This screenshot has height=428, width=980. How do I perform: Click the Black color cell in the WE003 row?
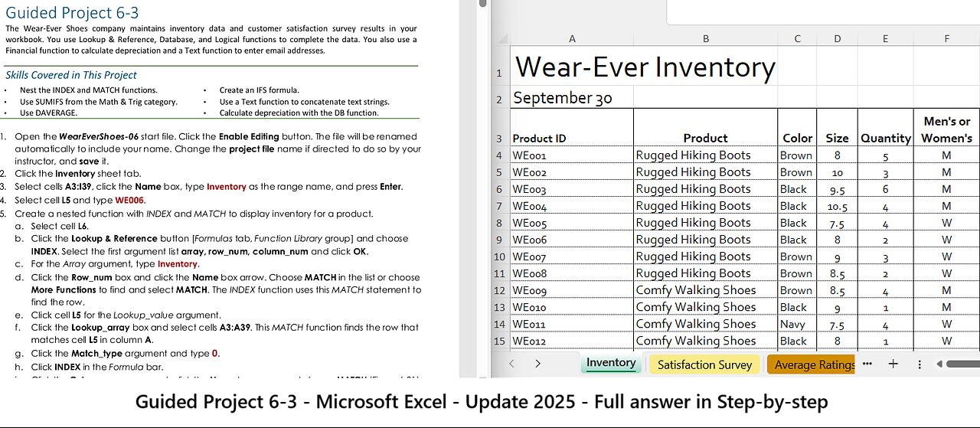797,189
